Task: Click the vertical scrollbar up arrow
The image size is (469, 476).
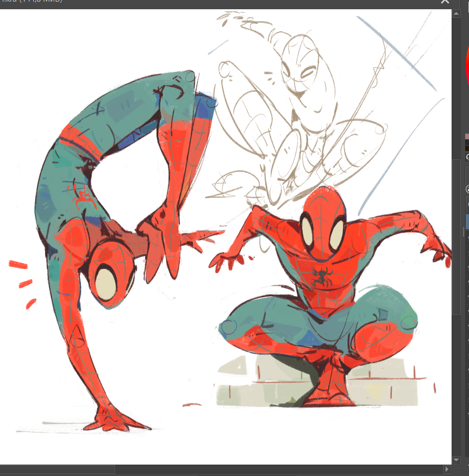Action: tap(457, 14)
